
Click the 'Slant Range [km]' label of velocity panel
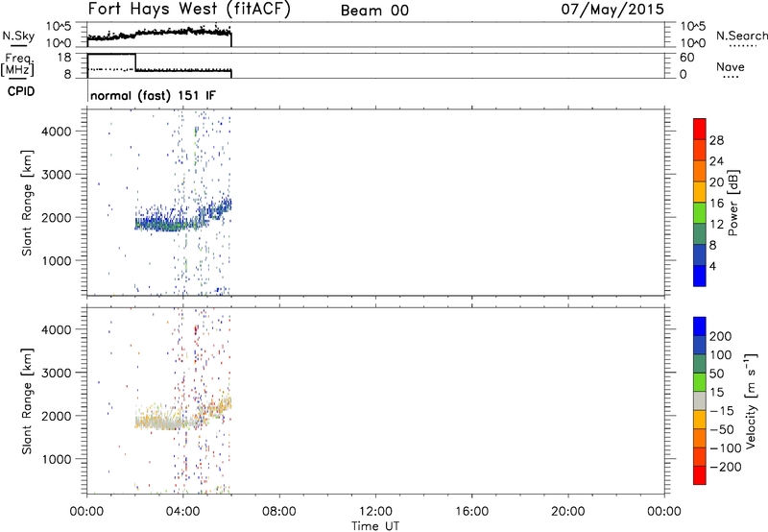click(27, 401)
